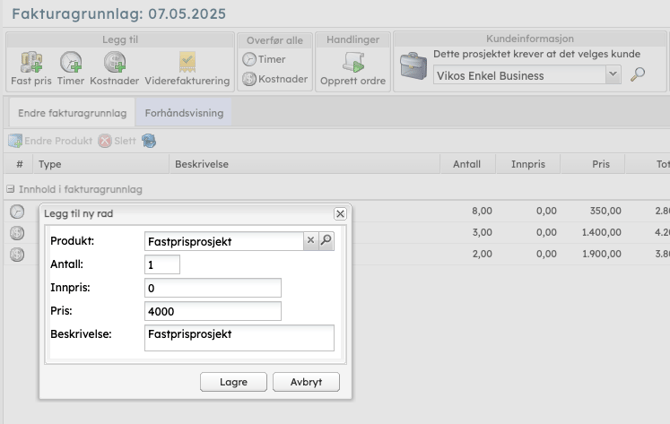
Task: Close the Legg til ny rad dialog
Action: [x=340, y=214]
